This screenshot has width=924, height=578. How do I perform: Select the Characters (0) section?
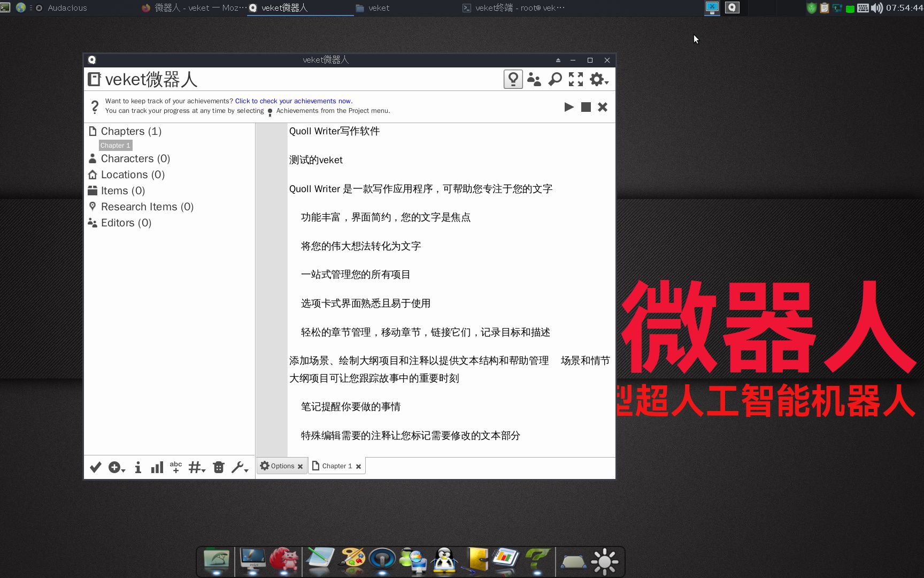tap(135, 158)
